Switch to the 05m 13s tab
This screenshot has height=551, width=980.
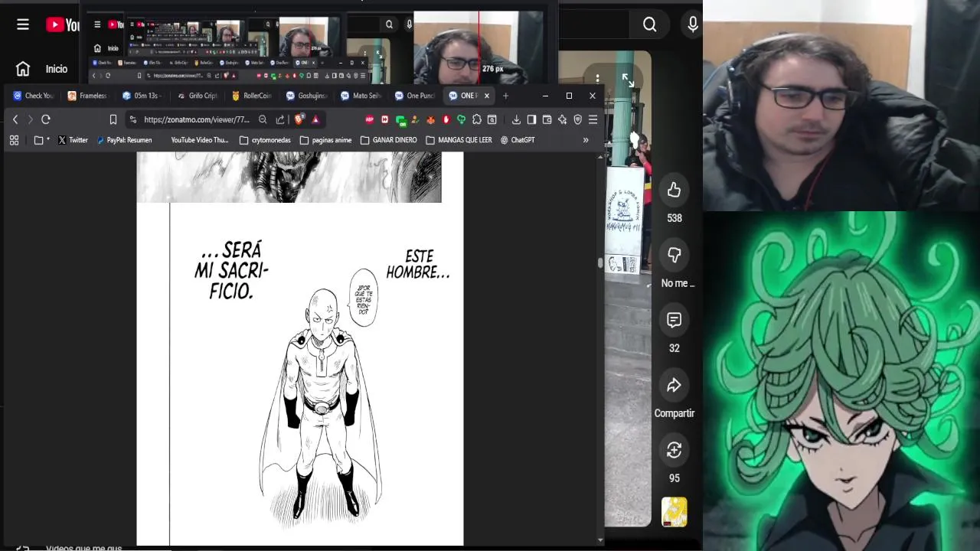point(142,96)
